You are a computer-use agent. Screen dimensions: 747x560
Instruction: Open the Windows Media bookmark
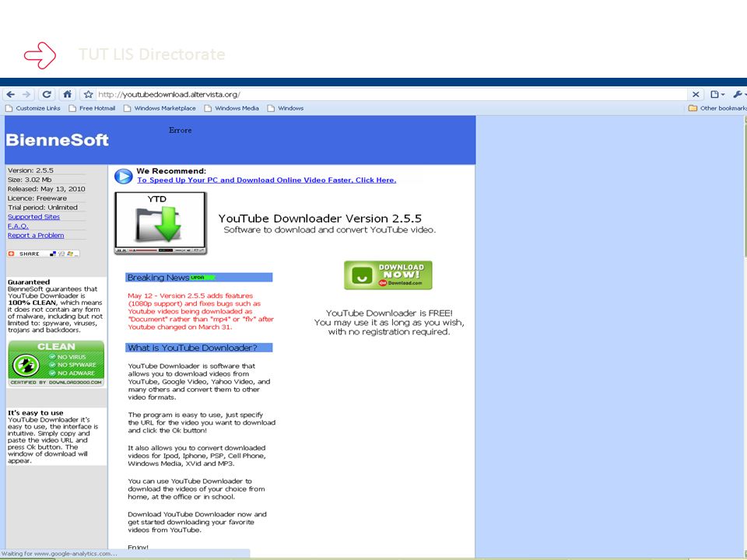click(x=232, y=108)
